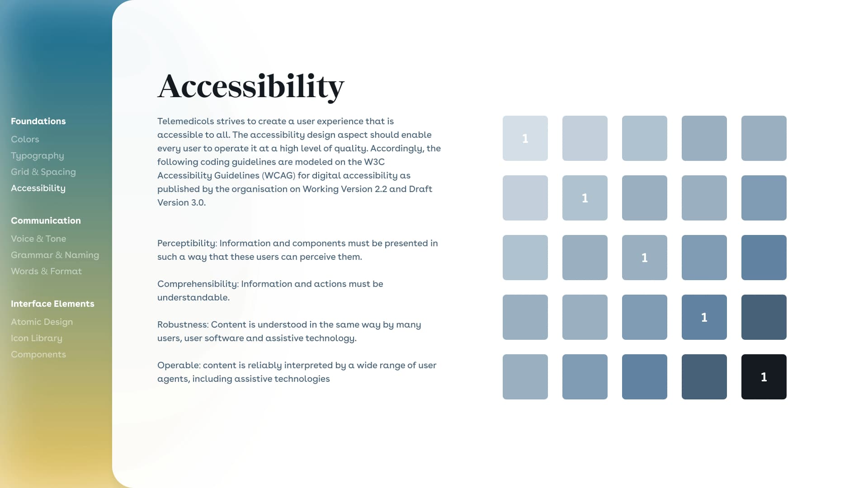Open the Grid & Spacing section
868x488 pixels.
(x=43, y=172)
